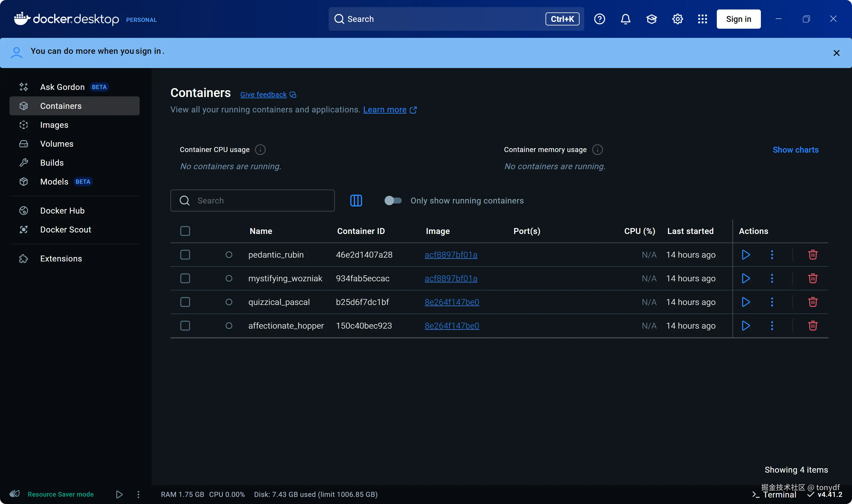Open the notifications bell
This screenshot has height=504, width=852.
point(625,19)
